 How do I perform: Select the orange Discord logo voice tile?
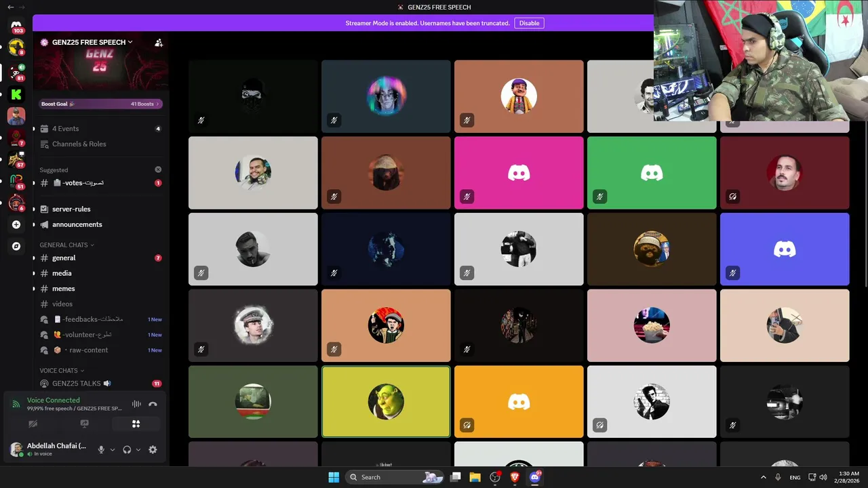click(519, 402)
